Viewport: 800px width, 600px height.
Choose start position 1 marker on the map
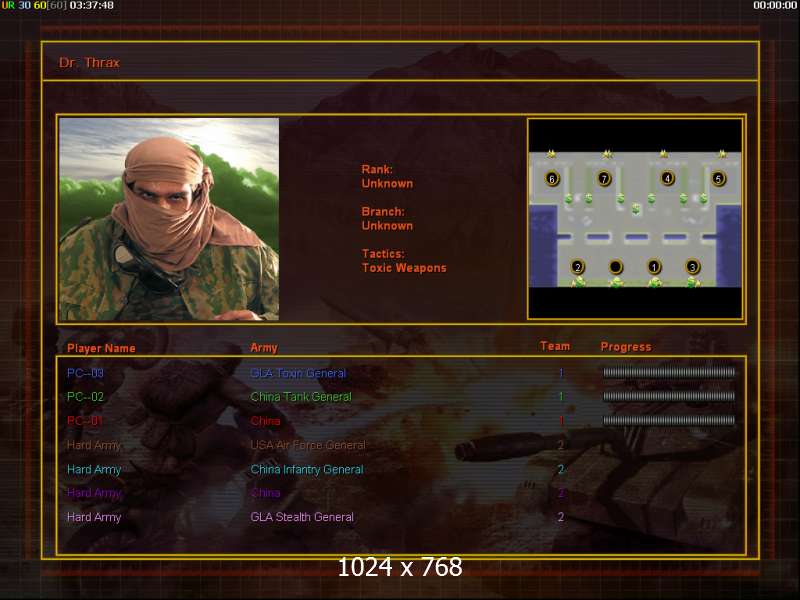point(654,267)
